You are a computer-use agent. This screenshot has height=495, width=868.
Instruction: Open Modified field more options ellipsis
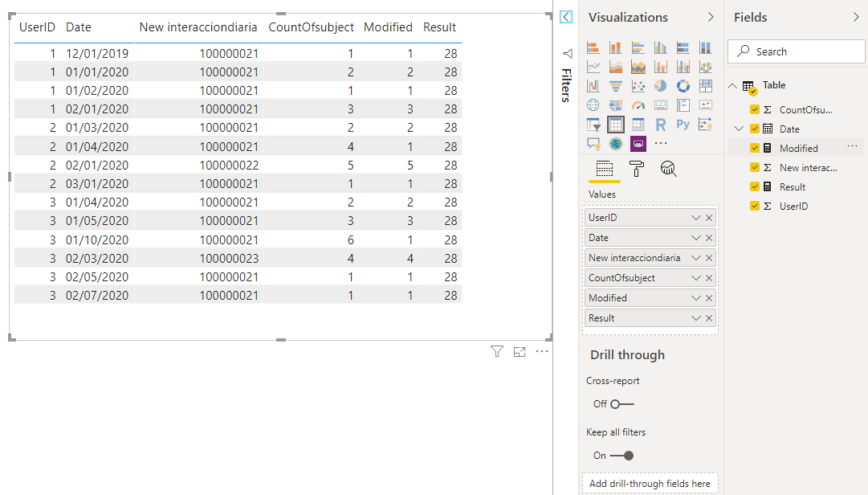pos(852,147)
